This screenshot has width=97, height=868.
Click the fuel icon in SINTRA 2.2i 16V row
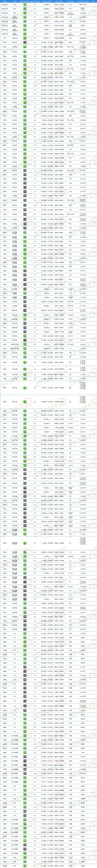click(x=25, y=336)
